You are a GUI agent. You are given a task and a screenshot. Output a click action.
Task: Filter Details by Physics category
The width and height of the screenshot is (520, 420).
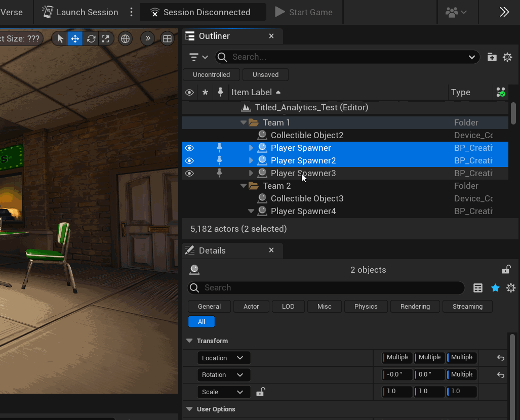click(x=366, y=306)
